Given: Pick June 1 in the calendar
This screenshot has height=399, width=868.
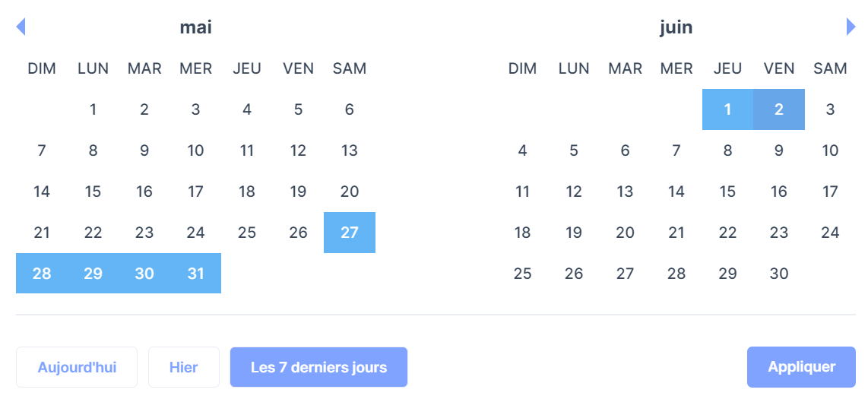Looking at the screenshot, I should pyautogui.click(x=727, y=109).
